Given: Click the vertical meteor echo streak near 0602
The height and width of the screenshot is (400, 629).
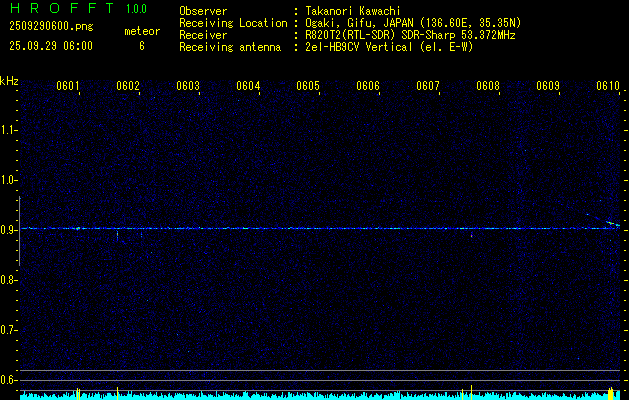Looking at the screenshot, I should click(118, 235).
